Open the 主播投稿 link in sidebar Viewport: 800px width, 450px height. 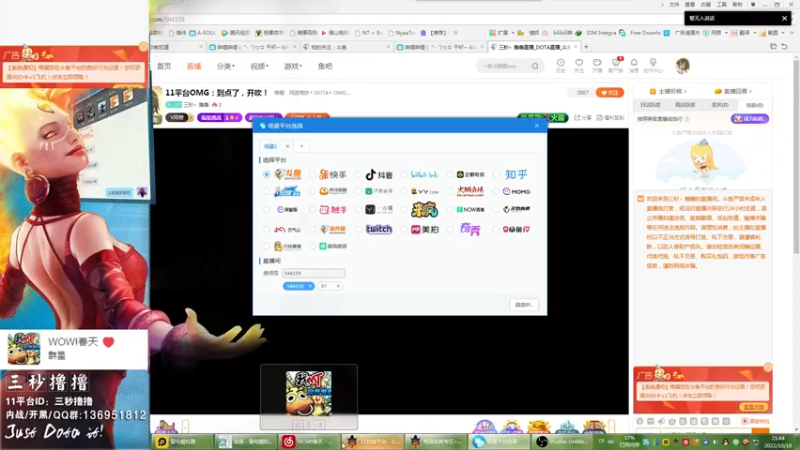click(x=668, y=91)
